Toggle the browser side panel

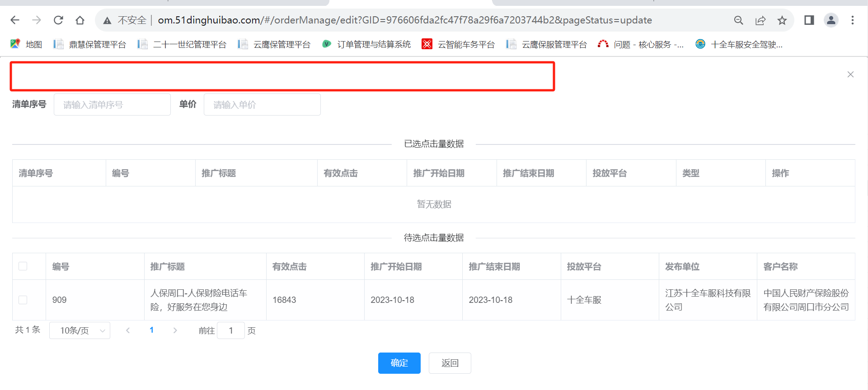coord(809,20)
